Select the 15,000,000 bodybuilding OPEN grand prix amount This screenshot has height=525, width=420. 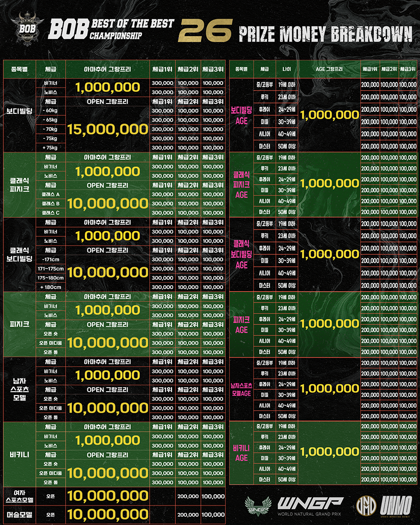click(107, 129)
